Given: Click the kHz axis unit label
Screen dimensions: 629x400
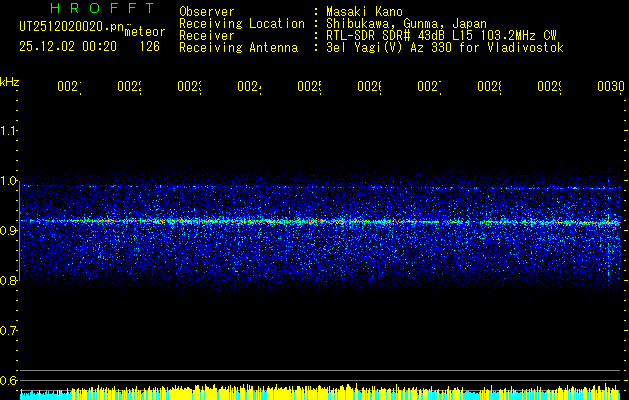Looking at the screenshot, I should coord(9,82).
